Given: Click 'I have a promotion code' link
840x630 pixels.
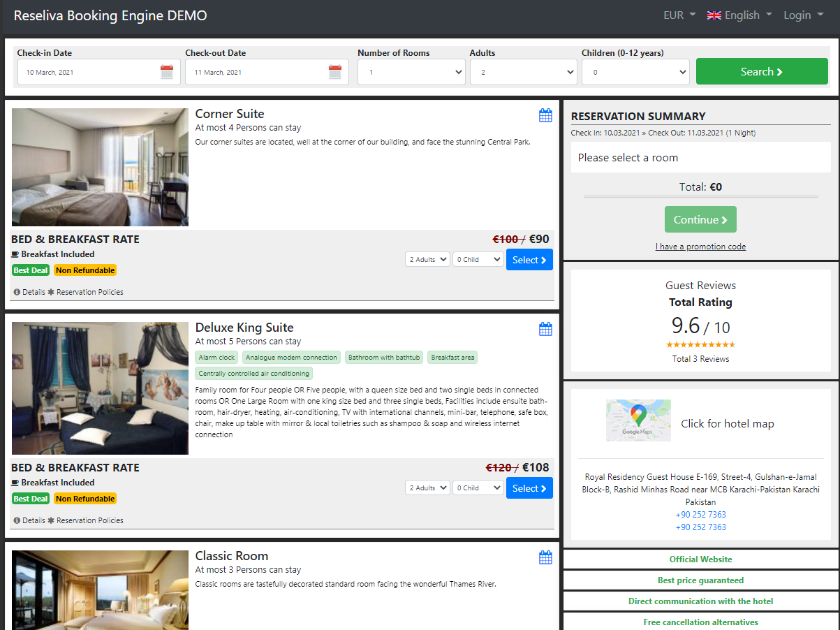Looking at the screenshot, I should pos(700,247).
